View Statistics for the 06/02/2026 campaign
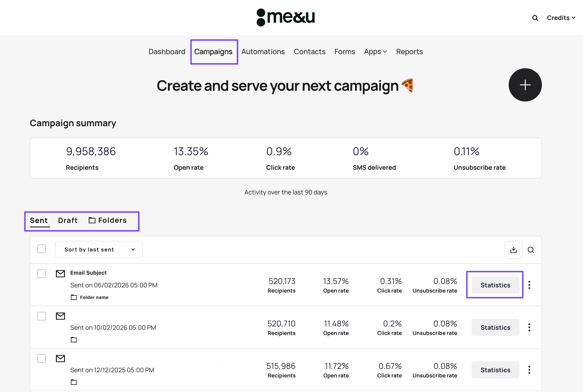 click(x=495, y=285)
